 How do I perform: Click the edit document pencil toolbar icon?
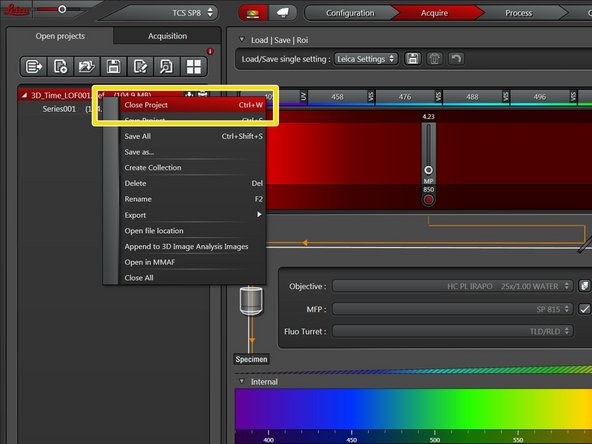[140, 67]
